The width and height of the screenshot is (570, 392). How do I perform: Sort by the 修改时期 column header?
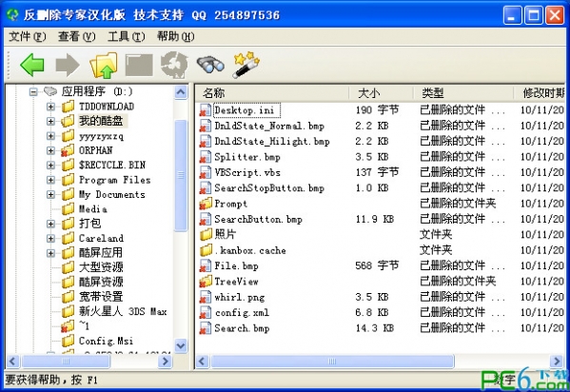(540, 93)
